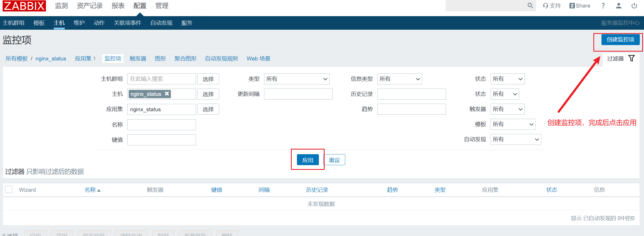Open the 自动发现 filter dropdown

pos(516,139)
